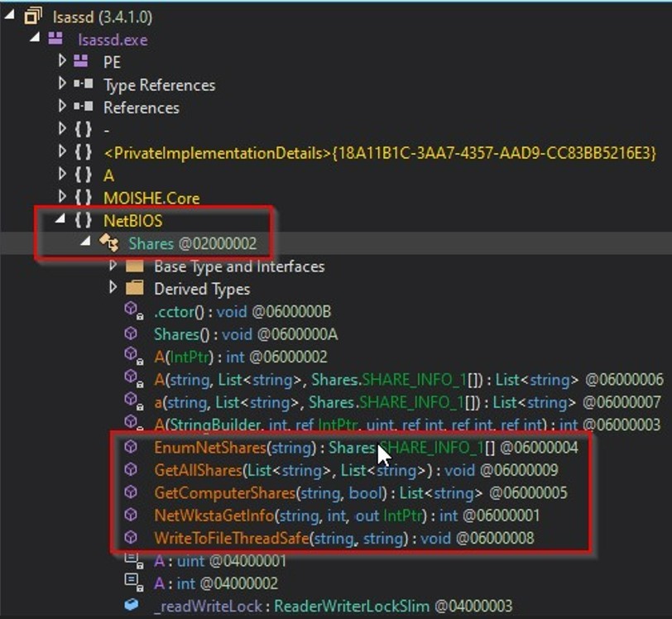Click the lsassd.exe module icon
The image size is (672, 619).
coord(55,38)
